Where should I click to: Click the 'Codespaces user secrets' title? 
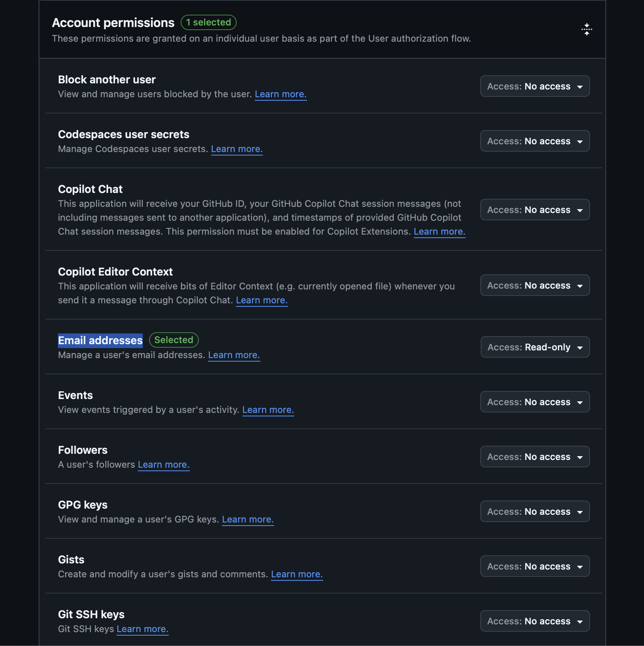click(x=124, y=134)
